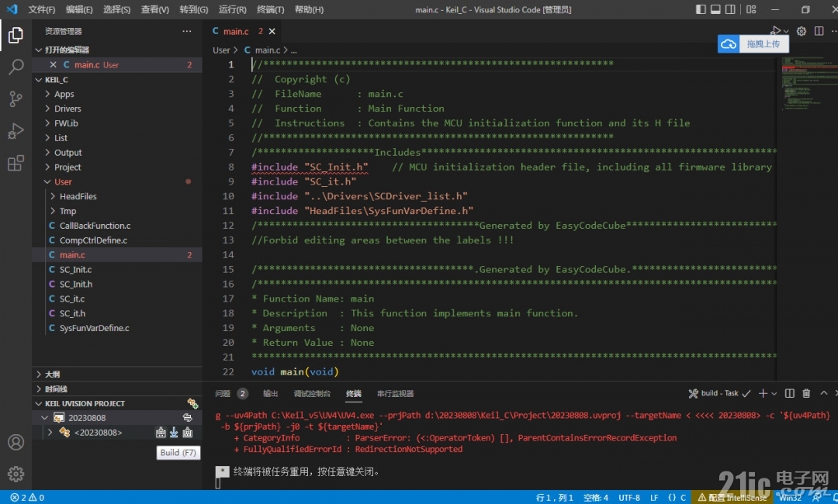Open the 文件(F) menu
This screenshot has width=838, height=504.
[41, 9]
